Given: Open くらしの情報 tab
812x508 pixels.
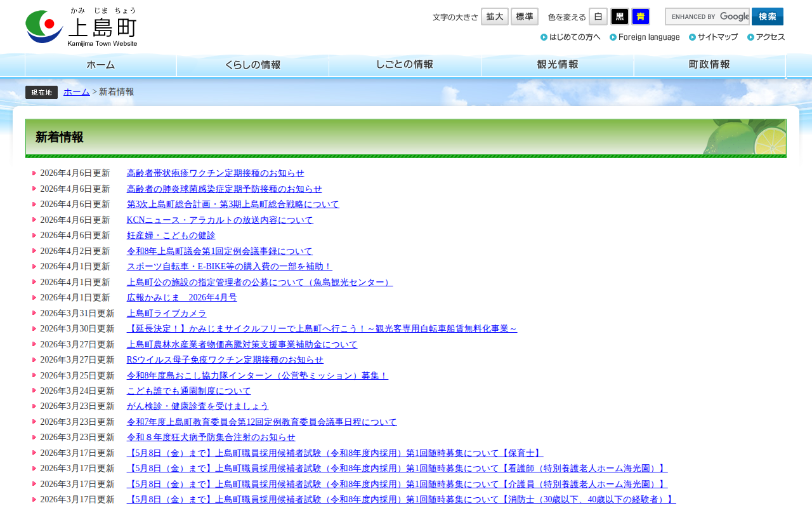Looking at the screenshot, I should (x=253, y=65).
